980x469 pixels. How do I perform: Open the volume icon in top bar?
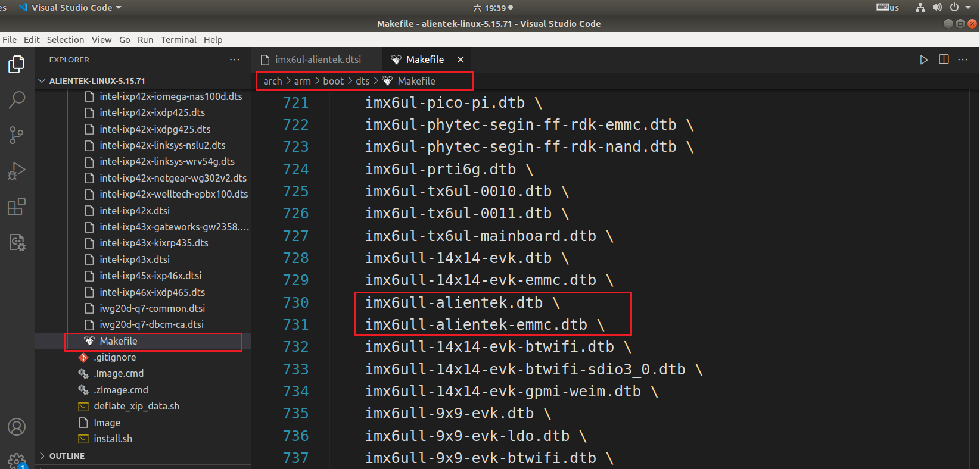pyautogui.click(x=937, y=8)
